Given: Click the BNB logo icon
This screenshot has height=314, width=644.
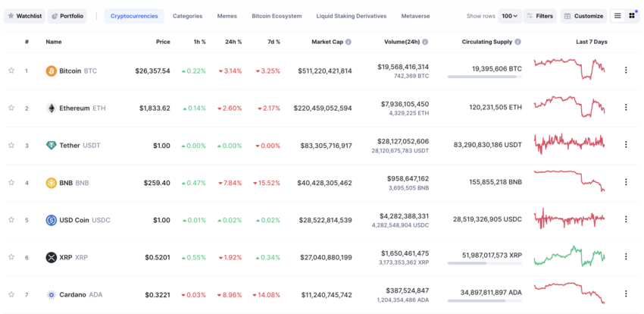Looking at the screenshot, I should click(52, 183).
